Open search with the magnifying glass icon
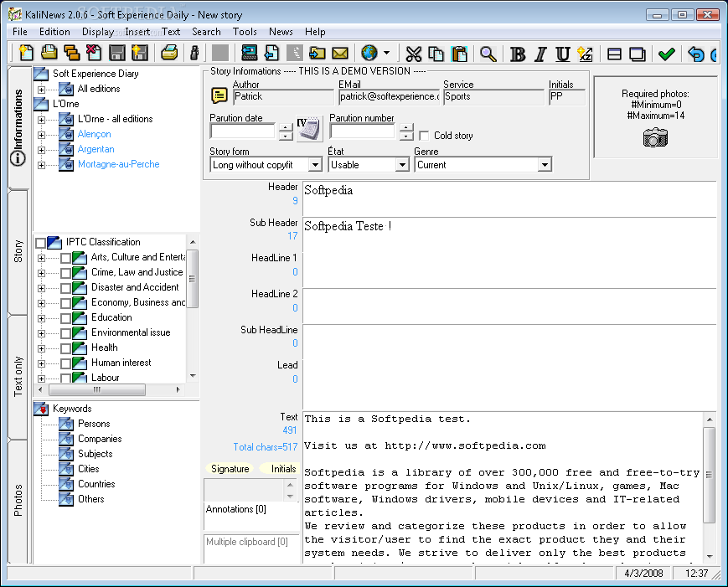 (488, 54)
